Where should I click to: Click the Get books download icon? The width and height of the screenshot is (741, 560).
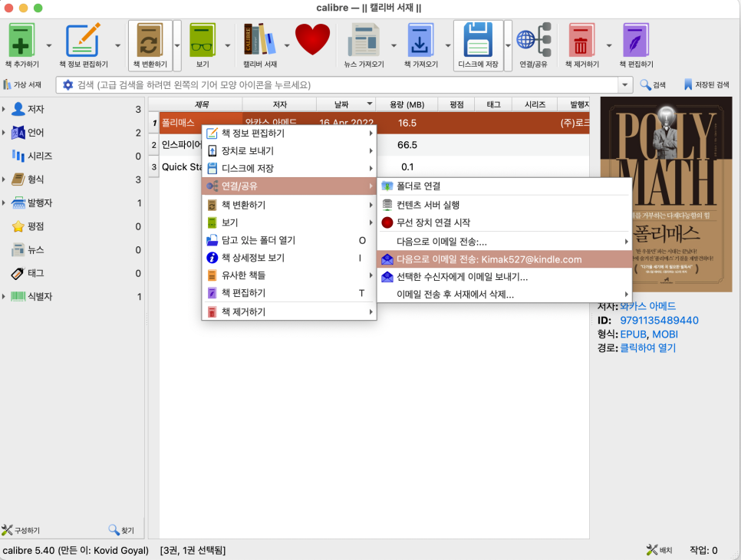point(420,40)
